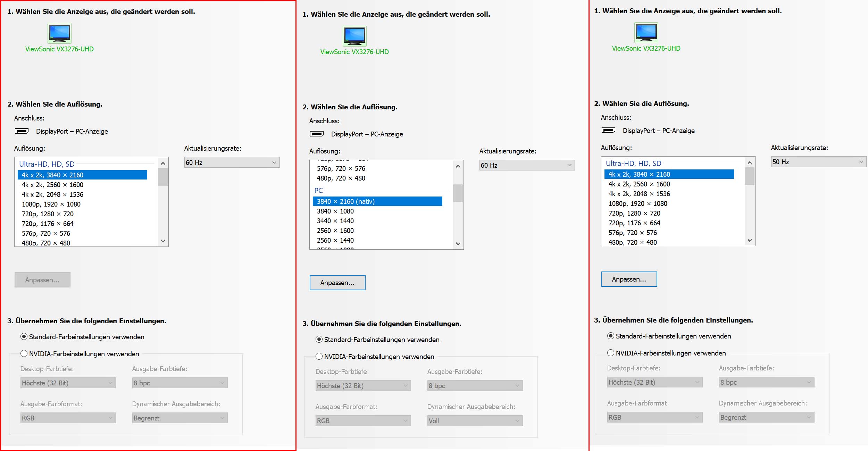Enable NVIDIA-Farbeinstellungen radio in the red-bordered panel
The width and height of the screenshot is (868, 451).
tap(24, 354)
